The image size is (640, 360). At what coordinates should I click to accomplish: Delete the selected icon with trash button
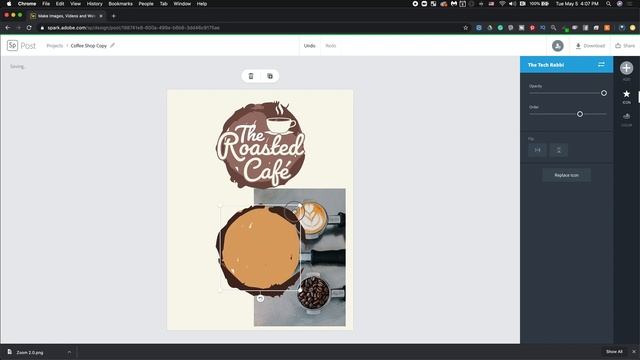click(251, 76)
